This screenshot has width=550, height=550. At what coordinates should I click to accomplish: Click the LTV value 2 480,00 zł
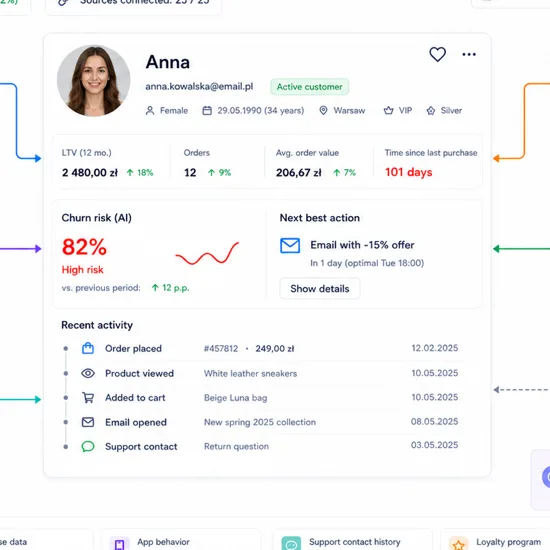tap(90, 173)
